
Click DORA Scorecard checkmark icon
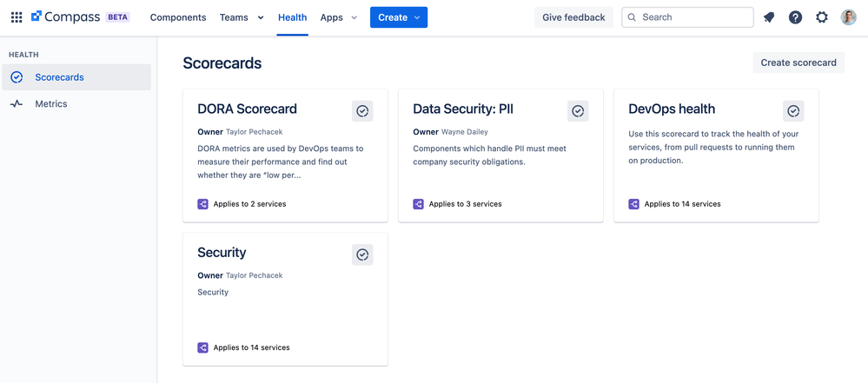[362, 111]
